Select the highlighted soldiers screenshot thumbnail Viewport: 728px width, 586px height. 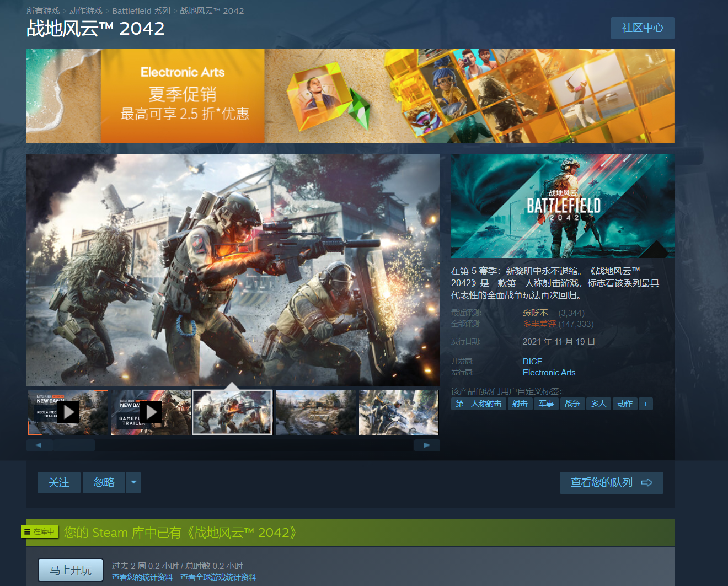point(232,412)
